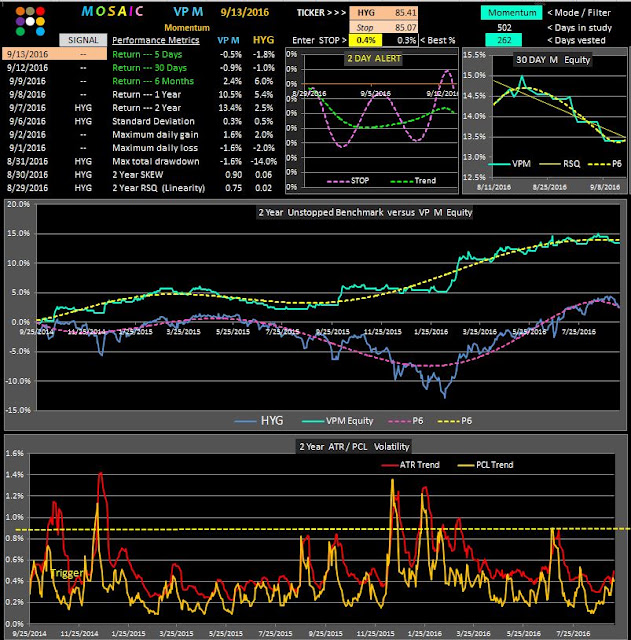Click the 2 Year ATR / PCL Volatility title
This screenshot has width=631, height=640.
354,447
